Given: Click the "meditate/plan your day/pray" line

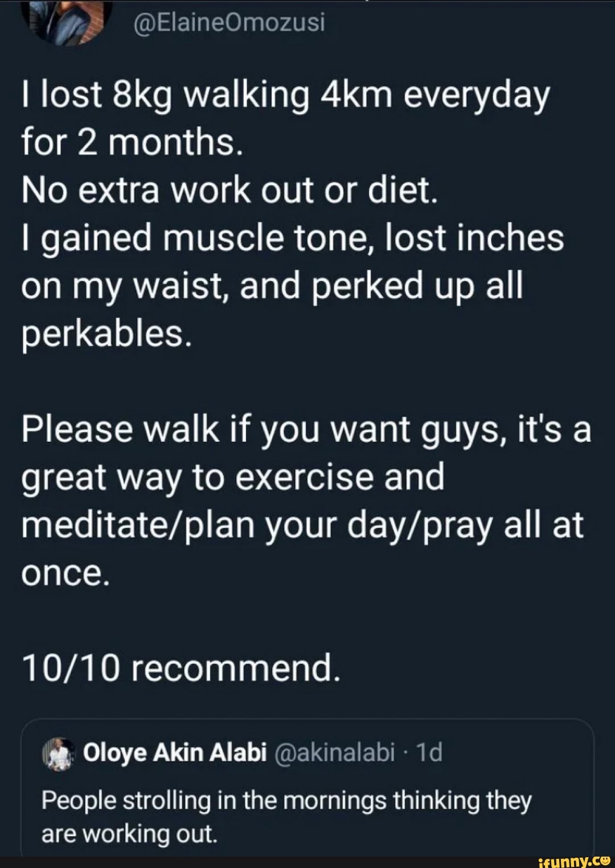Looking at the screenshot, I should [x=302, y=525].
